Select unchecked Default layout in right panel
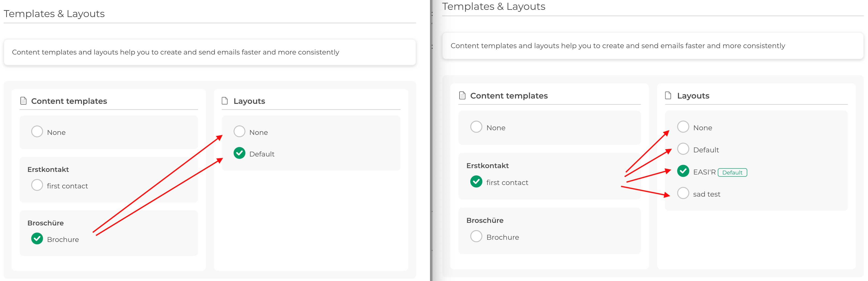The height and width of the screenshot is (281, 868). click(x=683, y=149)
